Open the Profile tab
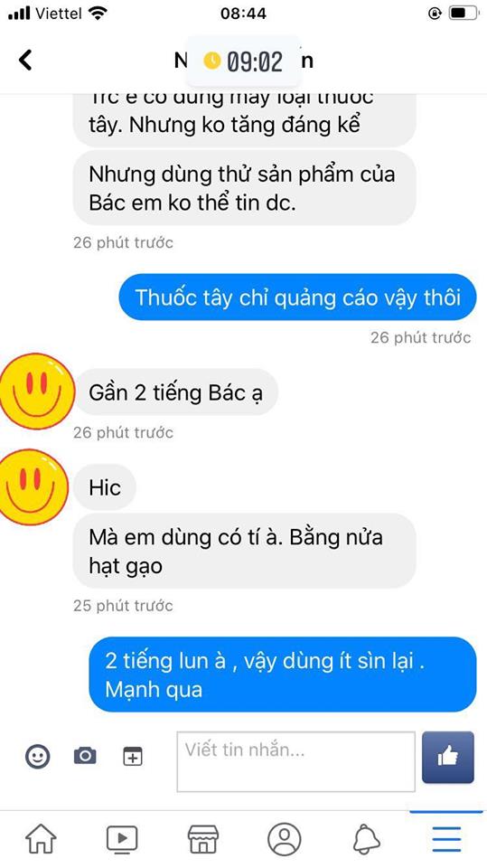The height and width of the screenshot is (868, 487). (285, 839)
